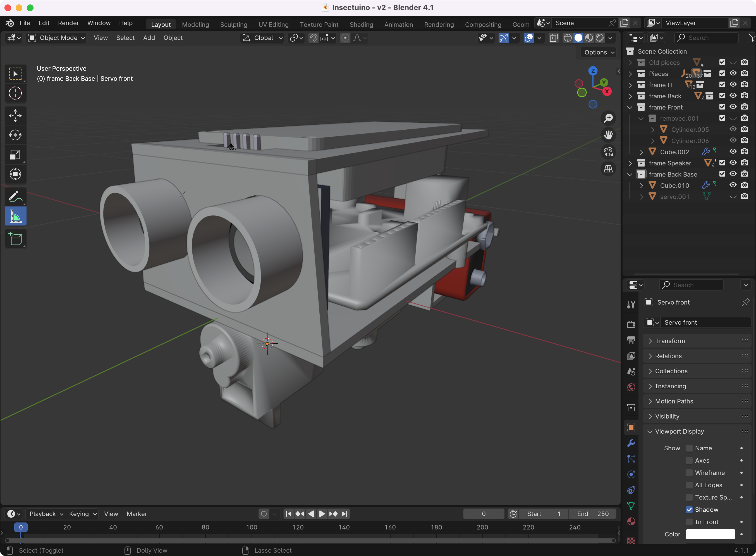Click the viewport zoom magnifier icon

(x=608, y=118)
